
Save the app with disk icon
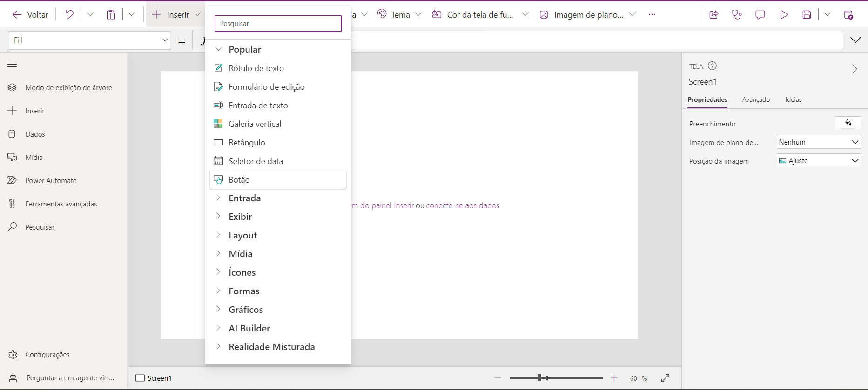[x=807, y=15]
